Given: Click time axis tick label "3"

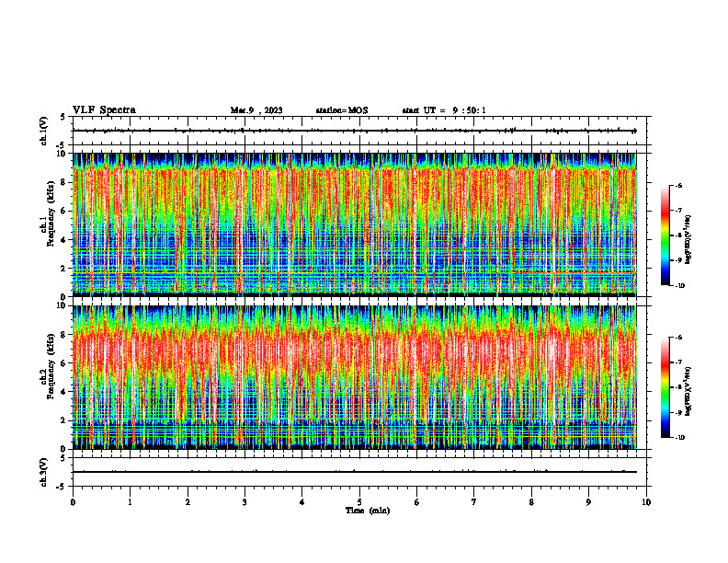Looking at the screenshot, I should click(245, 502).
